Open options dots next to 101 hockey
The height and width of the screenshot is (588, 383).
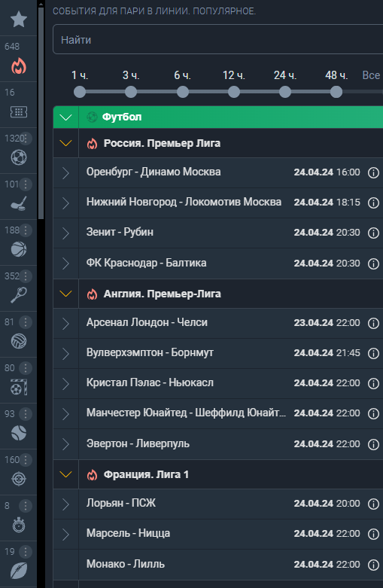click(26, 184)
